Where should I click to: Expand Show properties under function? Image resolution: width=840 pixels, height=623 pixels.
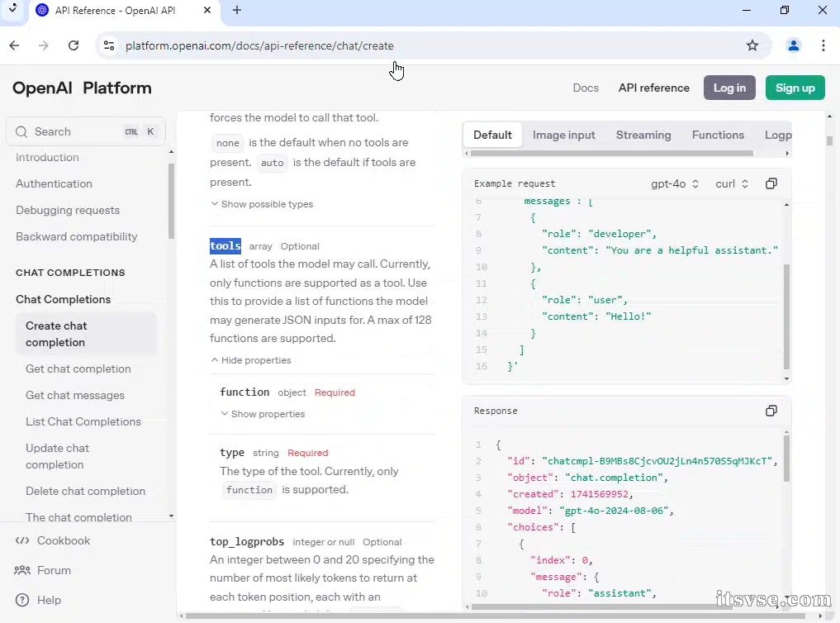[x=263, y=414]
